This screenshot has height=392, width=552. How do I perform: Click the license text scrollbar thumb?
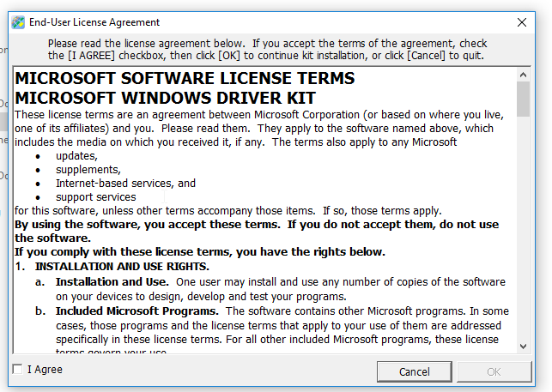(523, 100)
